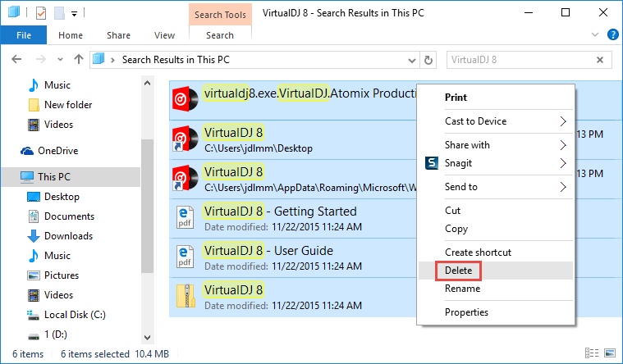Screen dimensions: 623x364
Task: Go forward with the Forward arrow
Action: (x=40, y=60)
